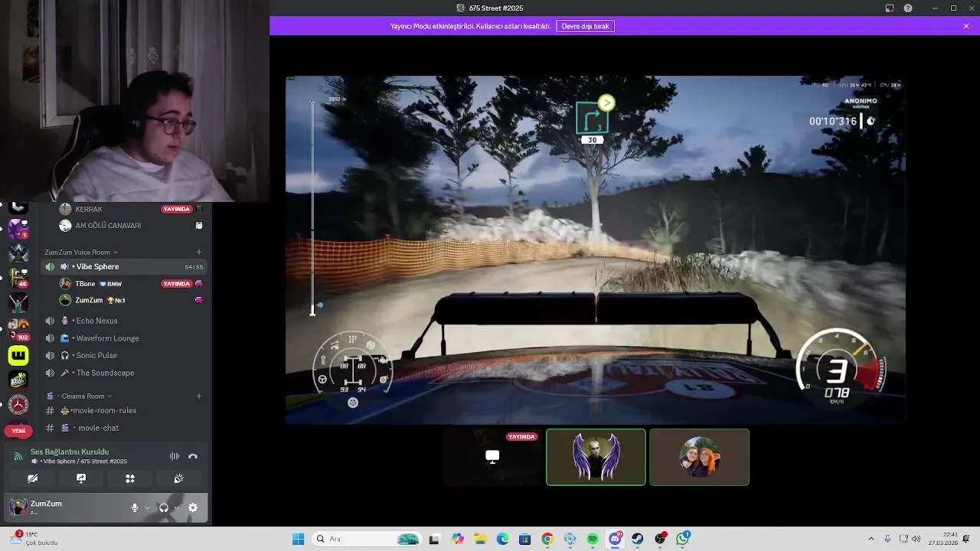This screenshot has width=980, height=551.
Task: Join The Soundscape voice channel
Action: pos(124,373)
